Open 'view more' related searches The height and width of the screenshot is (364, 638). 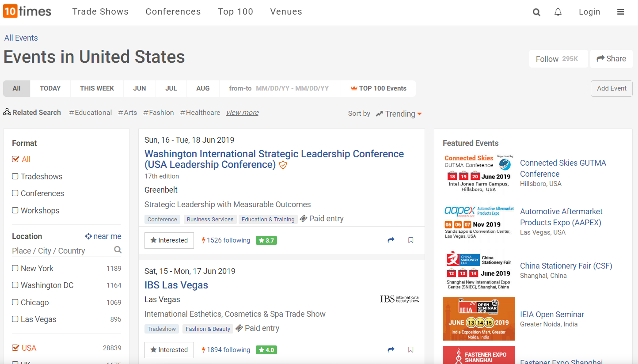242,113
